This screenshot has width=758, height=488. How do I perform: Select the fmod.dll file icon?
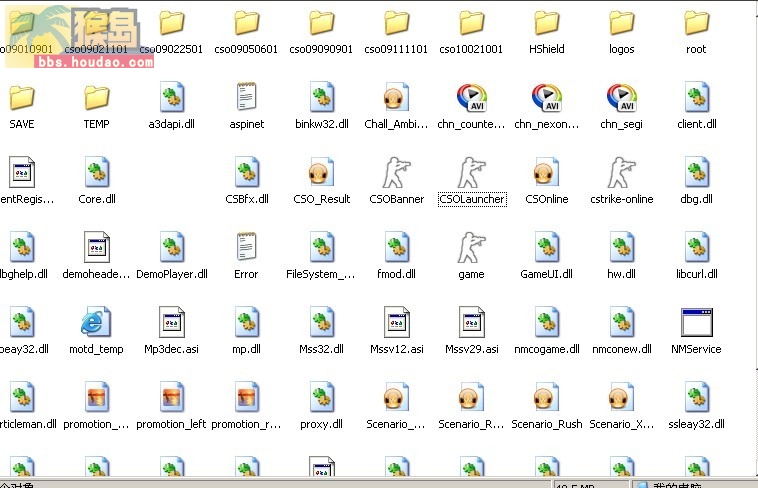pyautogui.click(x=396, y=248)
